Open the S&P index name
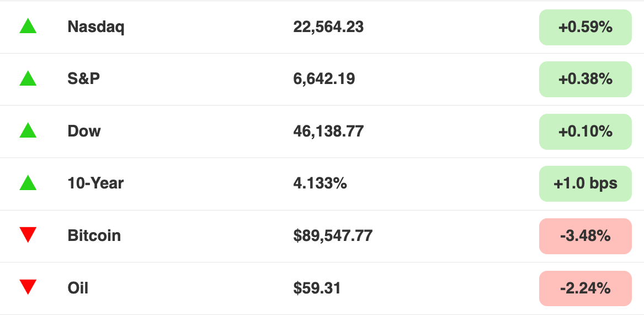 point(84,78)
